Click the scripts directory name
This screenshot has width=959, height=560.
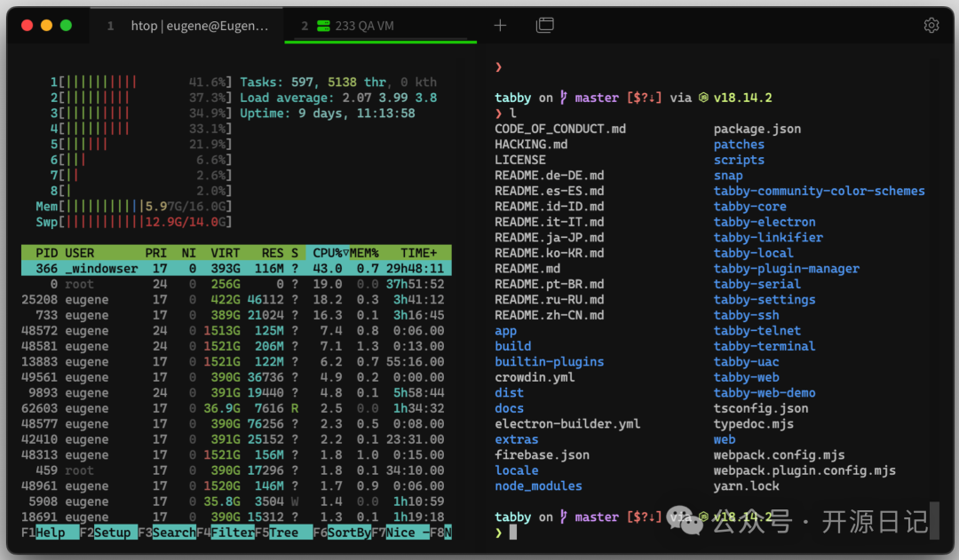739,160
